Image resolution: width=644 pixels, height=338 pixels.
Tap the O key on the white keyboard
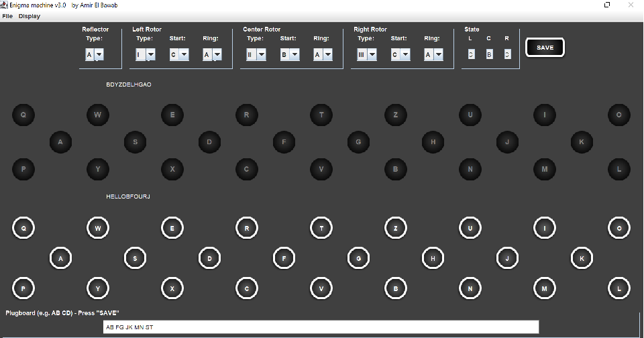619,228
